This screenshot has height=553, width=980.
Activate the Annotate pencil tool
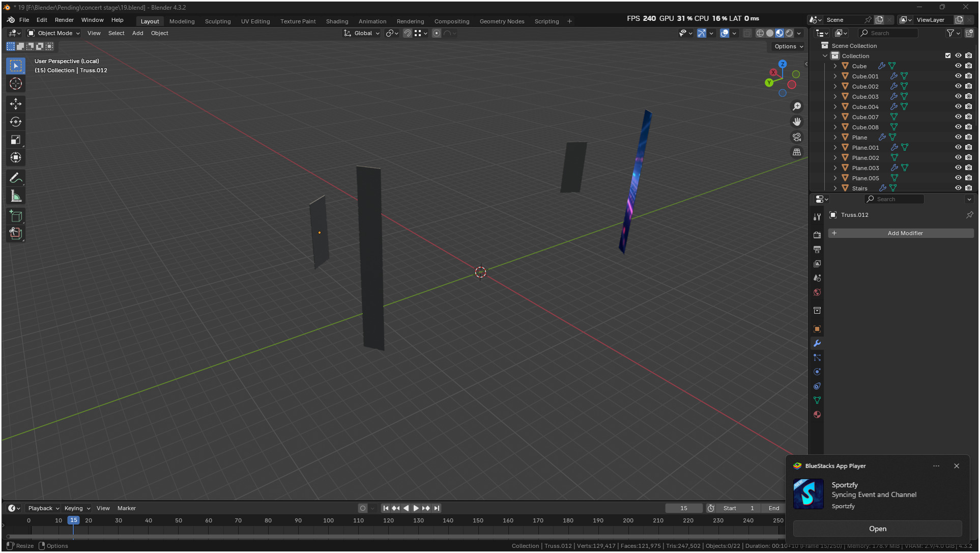(16, 178)
